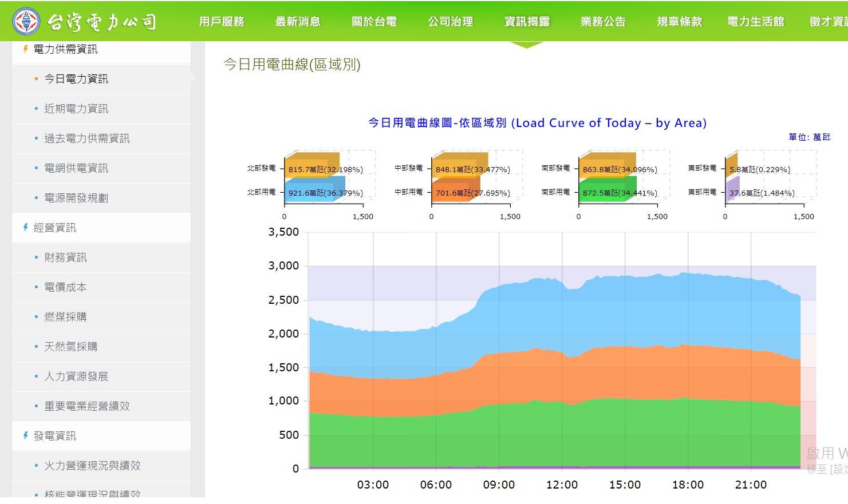
Task: Click the 3,500 y-axis label
Action: click(x=283, y=232)
